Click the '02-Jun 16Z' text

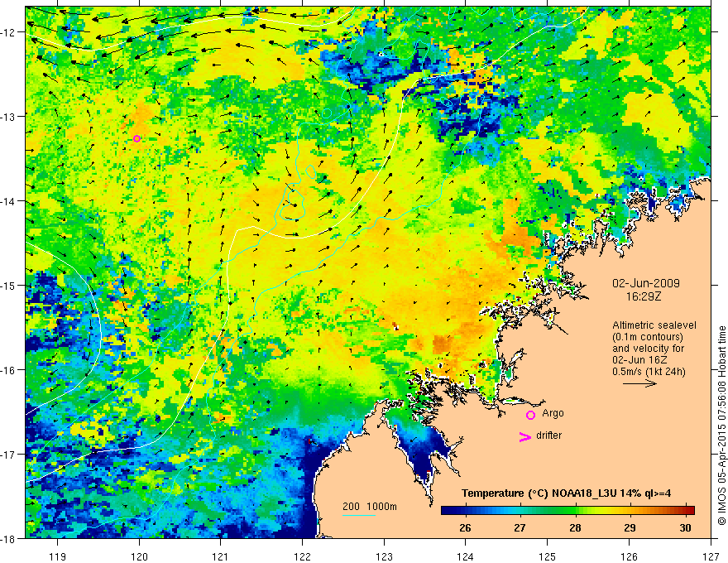(638, 360)
